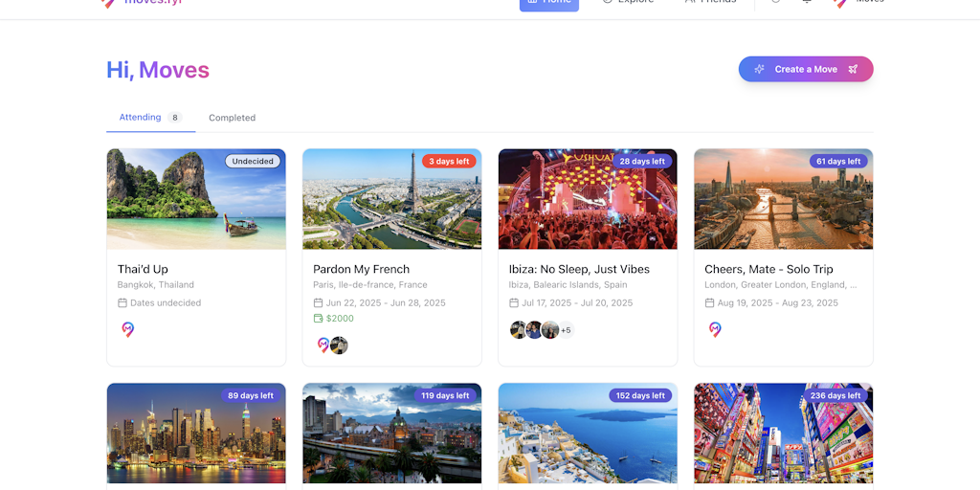Click calendar icon on Thai'd Up card
Viewport: 980px width, 490px height.
point(122,302)
